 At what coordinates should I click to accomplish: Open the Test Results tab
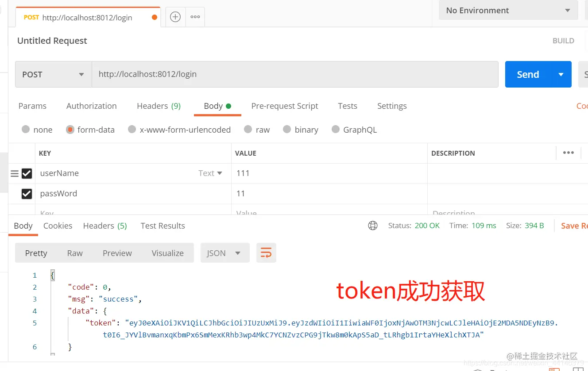click(163, 226)
